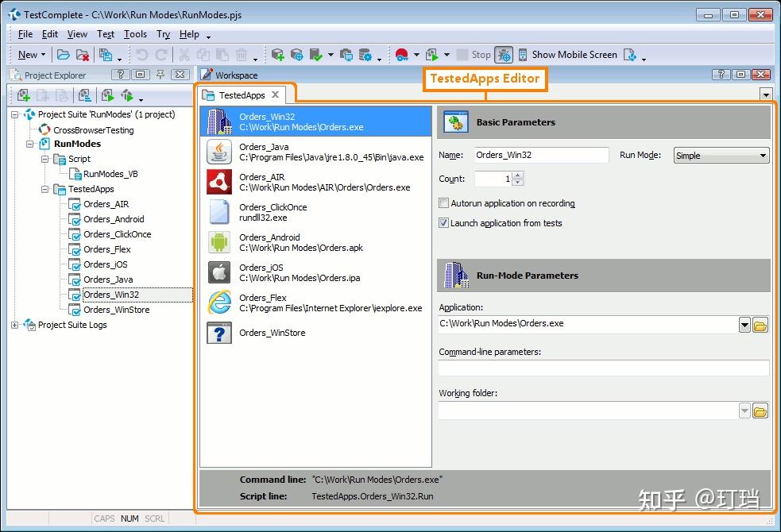This screenshot has width=781, height=532.
Task: Pin the Project Explorer panel
Action: point(160,75)
